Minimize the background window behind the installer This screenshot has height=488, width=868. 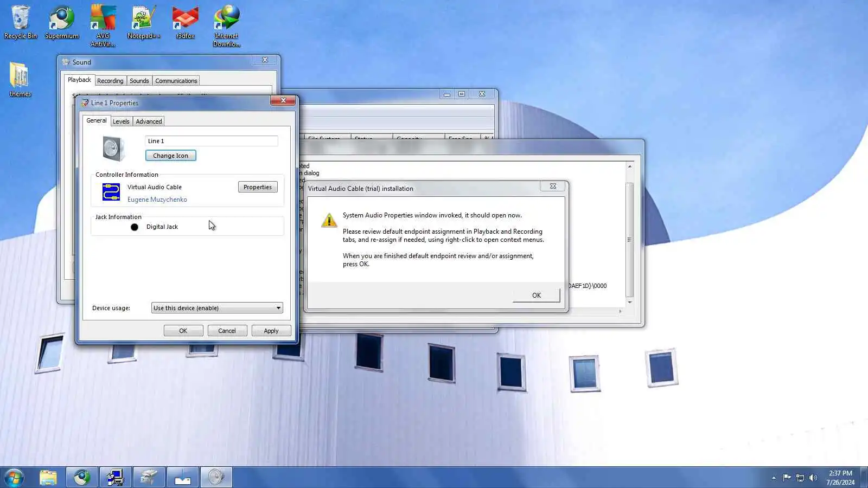coord(446,94)
